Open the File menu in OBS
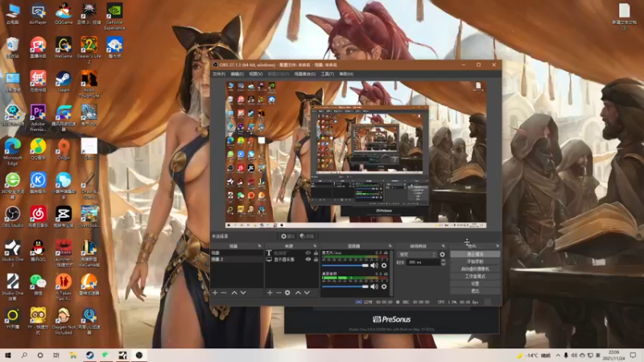644x362 pixels. (x=219, y=74)
